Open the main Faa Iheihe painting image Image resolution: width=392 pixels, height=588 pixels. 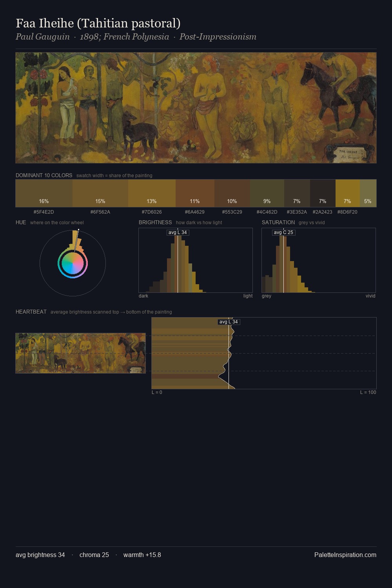[196, 108]
